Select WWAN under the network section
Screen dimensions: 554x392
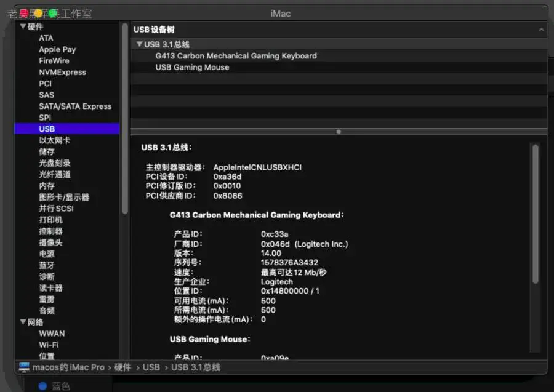coord(52,334)
